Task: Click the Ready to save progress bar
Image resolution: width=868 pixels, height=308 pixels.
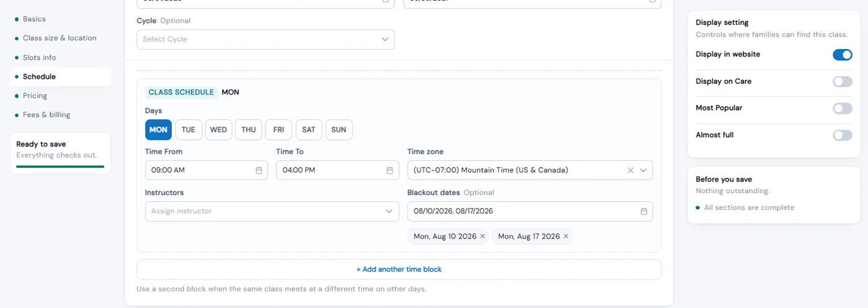Action: click(60, 166)
